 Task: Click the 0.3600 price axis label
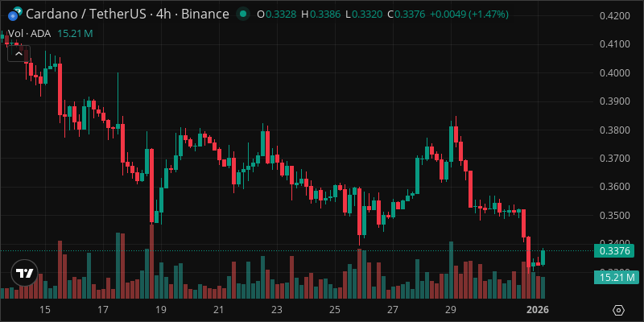[615, 187]
